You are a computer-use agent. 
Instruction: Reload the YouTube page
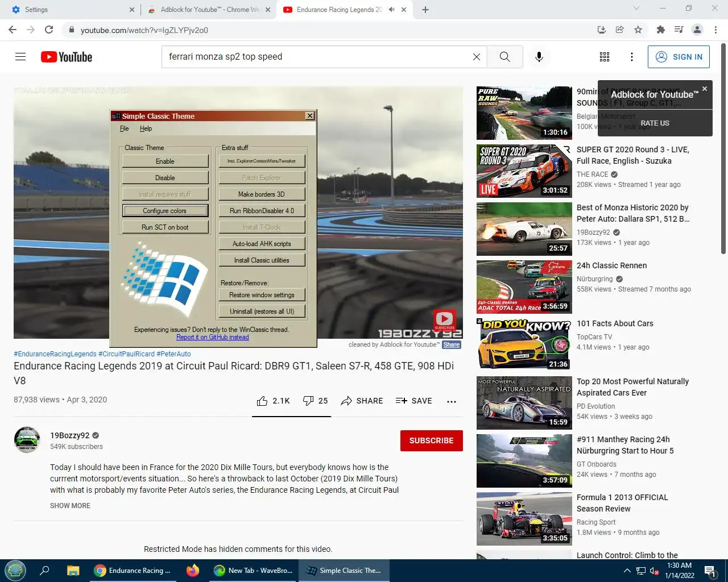49,30
